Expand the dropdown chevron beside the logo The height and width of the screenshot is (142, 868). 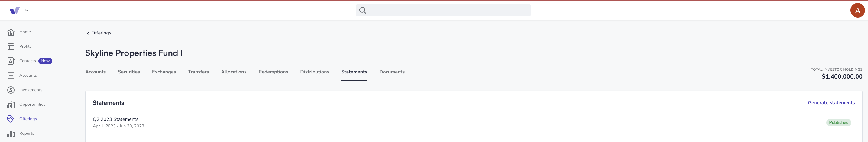pyautogui.click(x=27, y=11)
